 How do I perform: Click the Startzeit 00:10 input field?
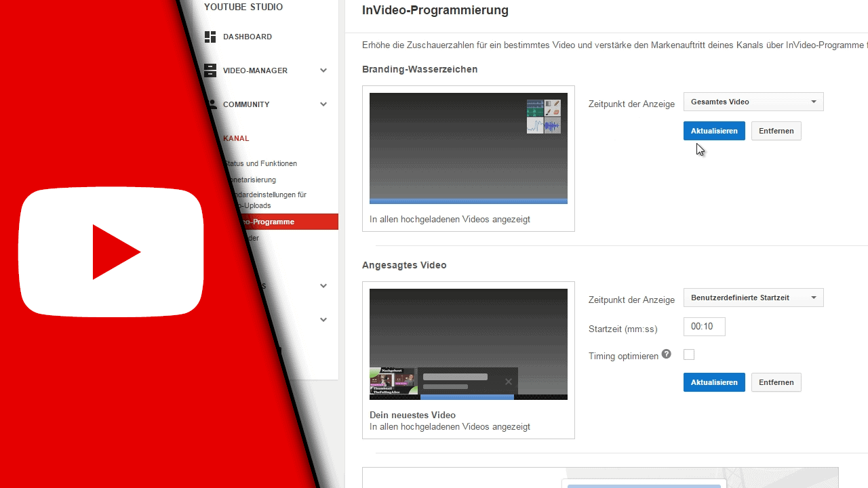705,327
